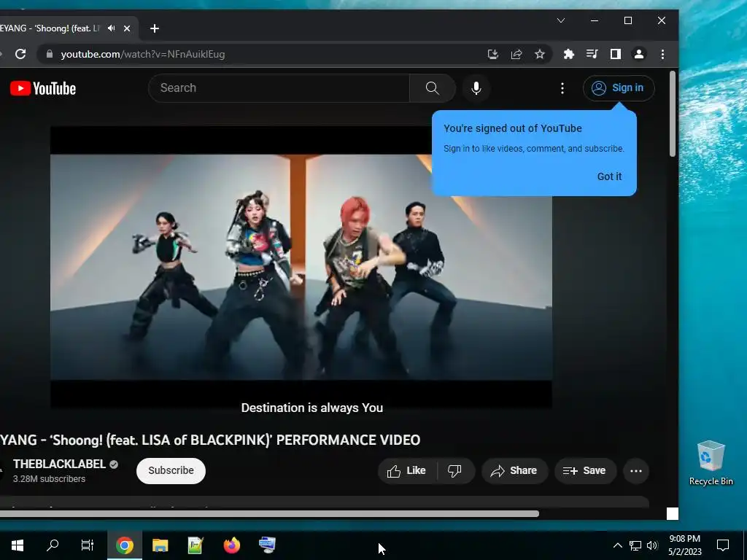747x560 pixels.
Task: Toggle Chrome side panel icon
Action: [616, 54]
